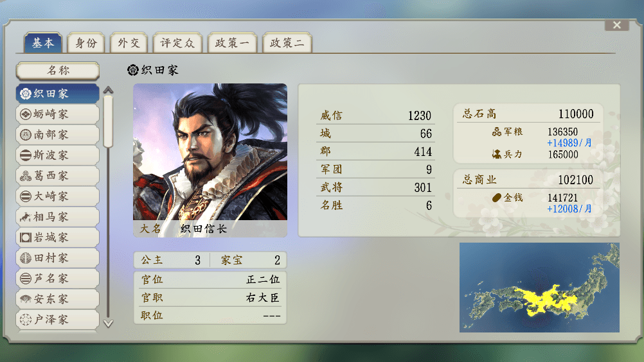The image size is (644, 362).
Task: Select 葛西家 clan crest
Action: (26, 175)
